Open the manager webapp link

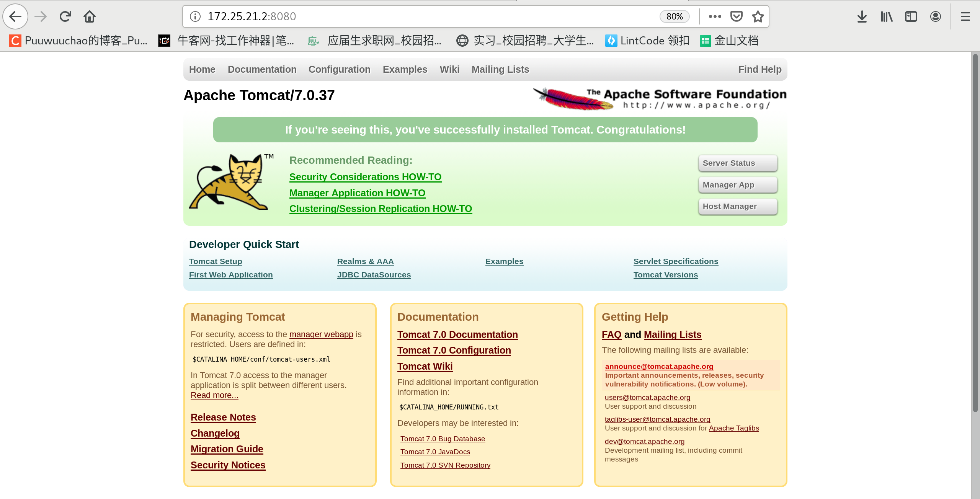pos(321,334)
